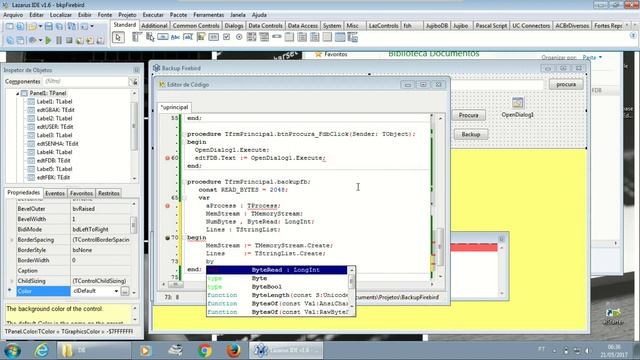Click the clear filter button in Componentes
Screen dimensions: 640x360
click(133, 82)
